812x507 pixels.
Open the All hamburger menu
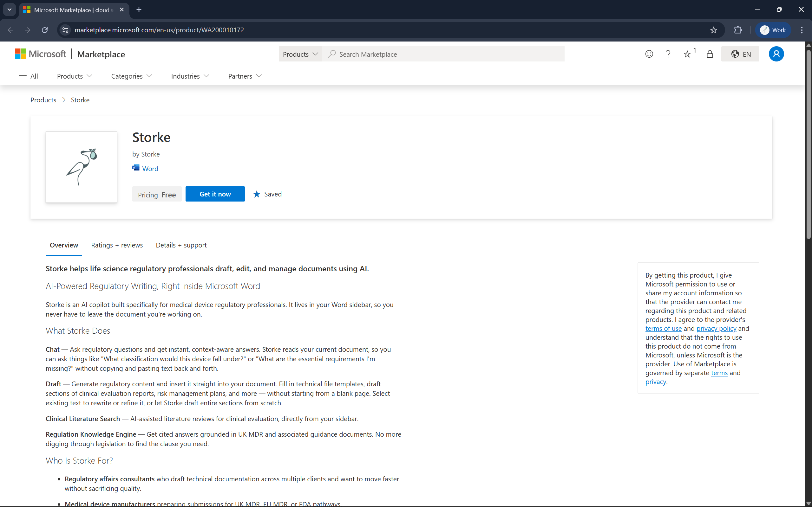[28, 76]
